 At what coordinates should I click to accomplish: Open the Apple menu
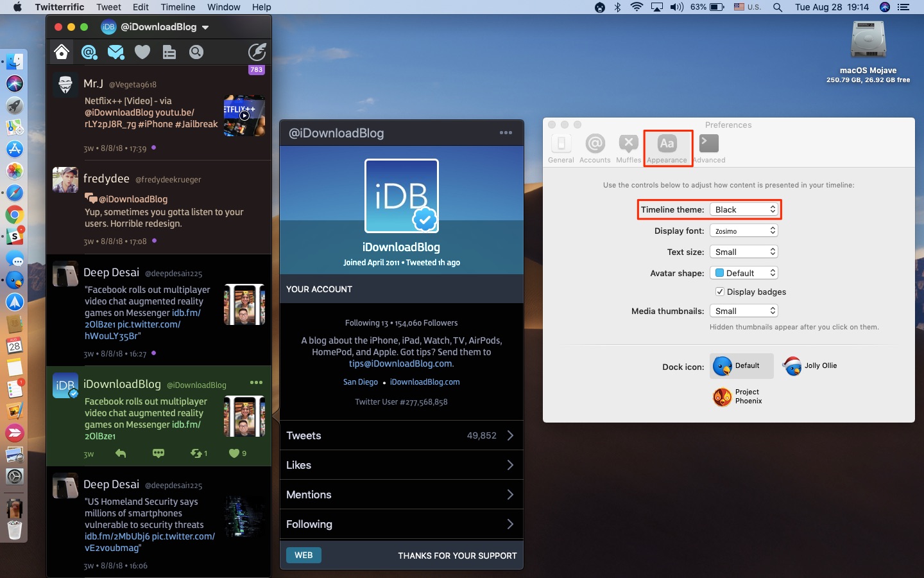coord(17,7)
